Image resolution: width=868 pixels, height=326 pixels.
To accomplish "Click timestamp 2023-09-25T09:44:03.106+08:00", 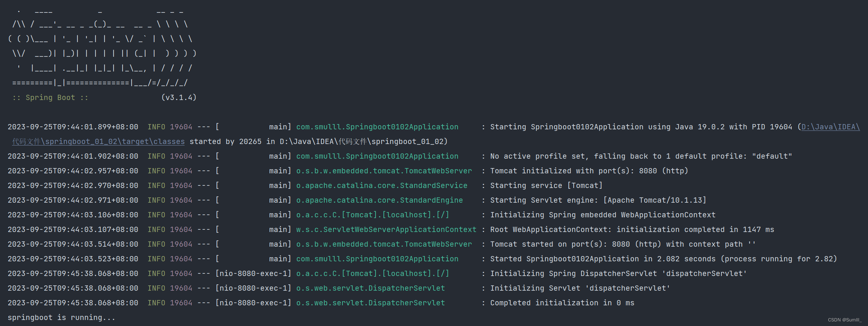I will point(73,215).
